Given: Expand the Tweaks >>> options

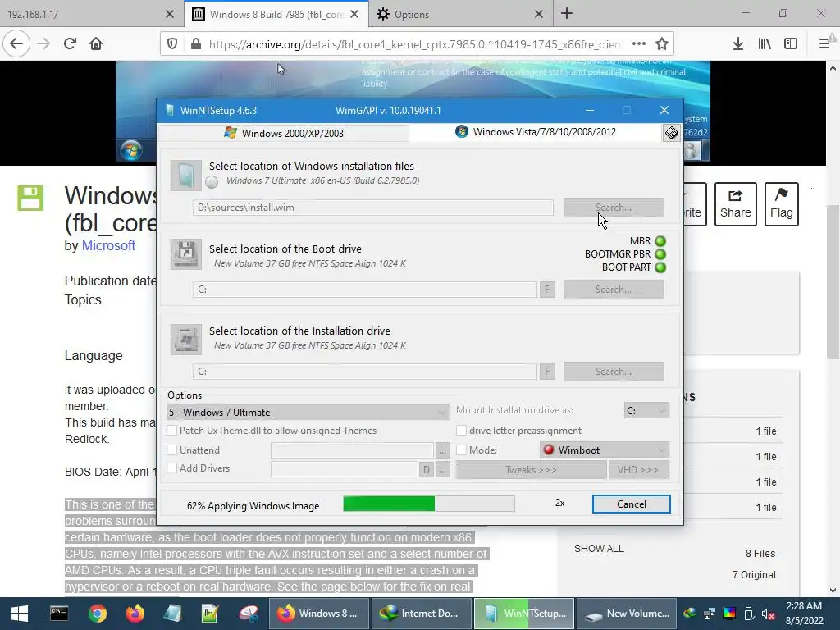Looking at the screenshot, I should (531, 470).
